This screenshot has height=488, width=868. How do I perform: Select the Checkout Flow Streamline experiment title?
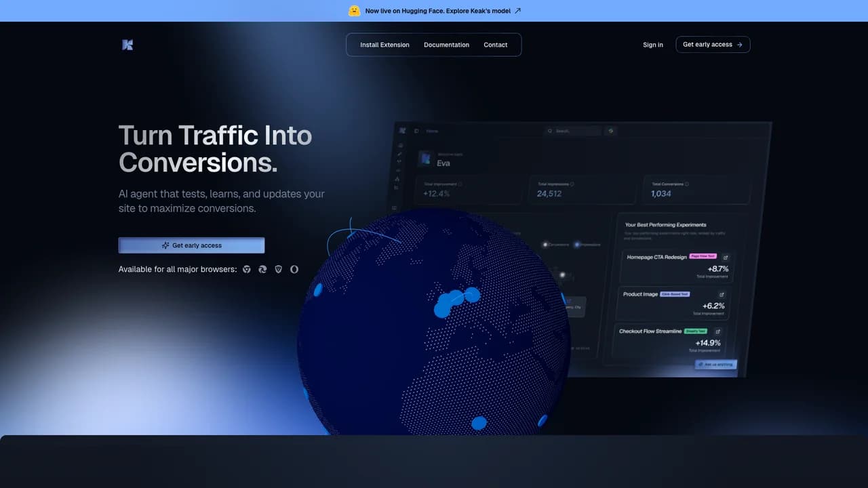650,331
